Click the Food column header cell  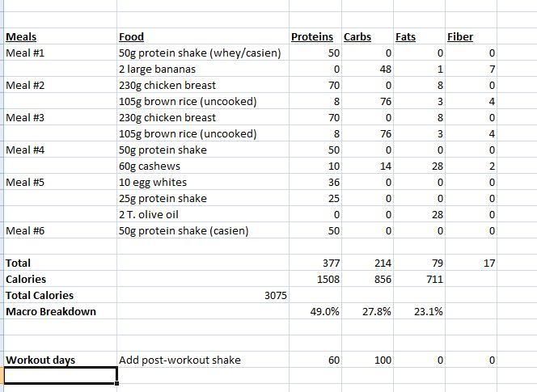point(132,36)
